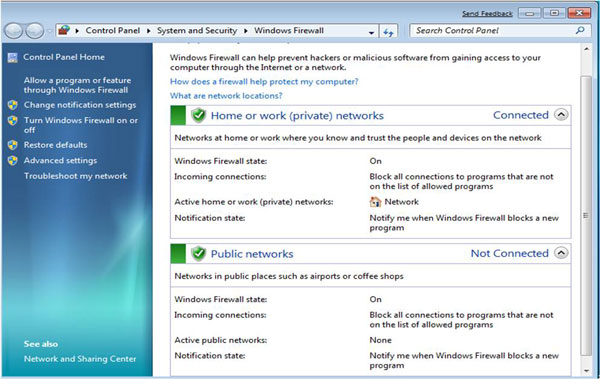Screen dimensions: 600x379
Task: Click shield icon beside Restore defaults
Action: click(13, 145)
